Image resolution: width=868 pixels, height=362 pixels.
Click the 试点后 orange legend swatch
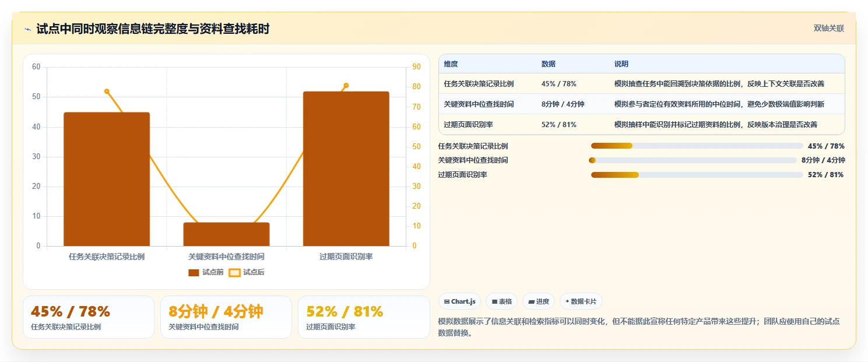[x=234, y=272]
